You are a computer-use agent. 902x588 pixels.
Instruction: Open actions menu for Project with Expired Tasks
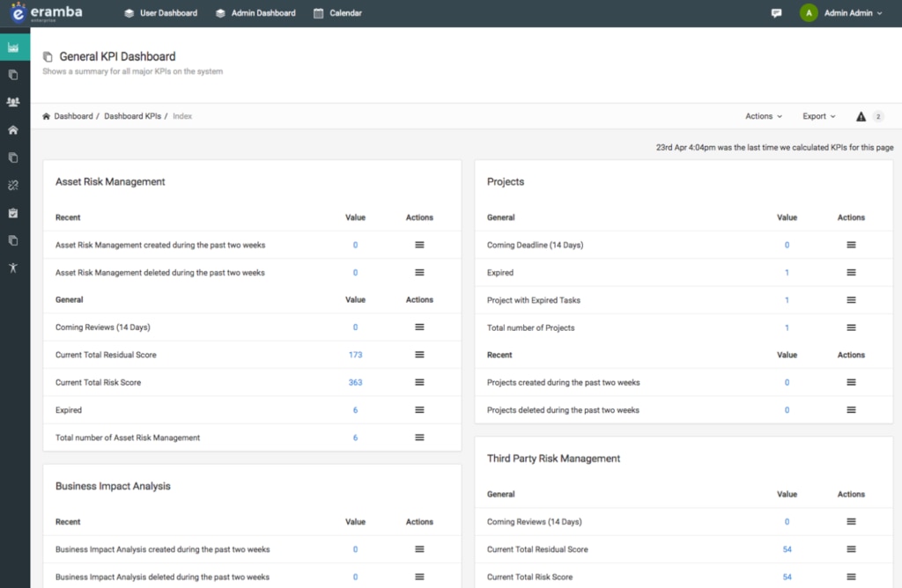click(x=851, y=300)
